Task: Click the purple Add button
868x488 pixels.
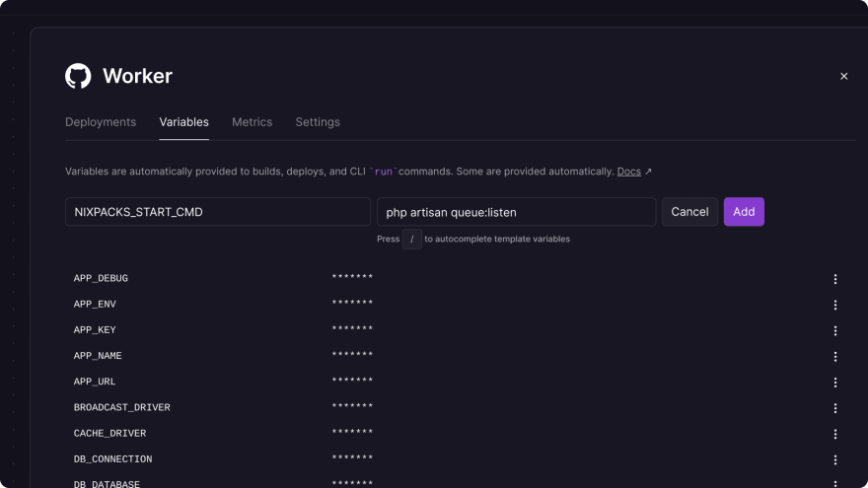Action: coord(744,212)
